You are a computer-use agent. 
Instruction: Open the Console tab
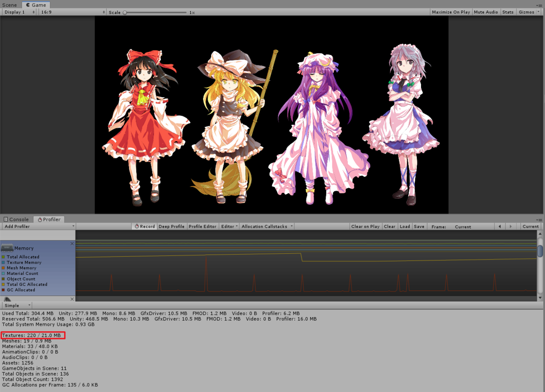tap(16, 219)
